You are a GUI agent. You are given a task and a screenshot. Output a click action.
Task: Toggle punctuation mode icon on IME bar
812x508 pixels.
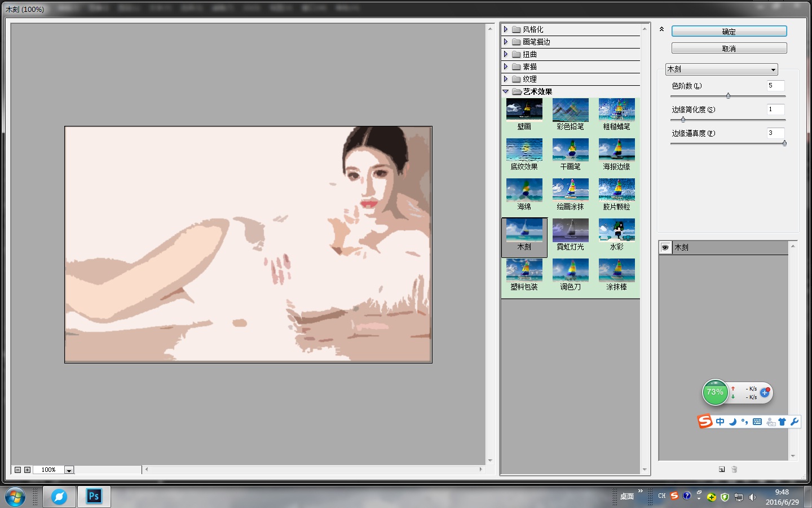(x=744, y=422)
